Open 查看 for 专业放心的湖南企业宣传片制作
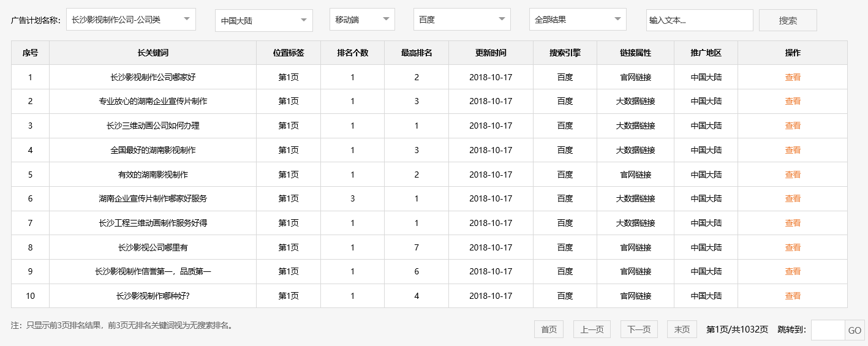 (x=793, y=101)
